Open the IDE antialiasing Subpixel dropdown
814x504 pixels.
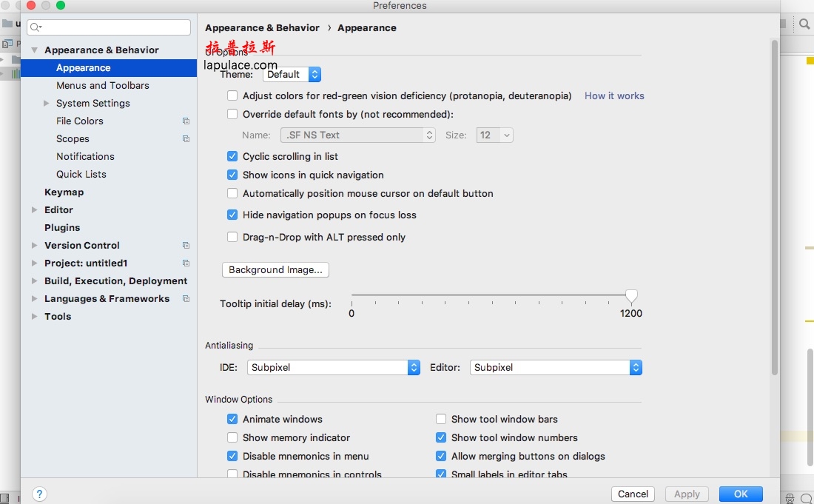(333, 368)
